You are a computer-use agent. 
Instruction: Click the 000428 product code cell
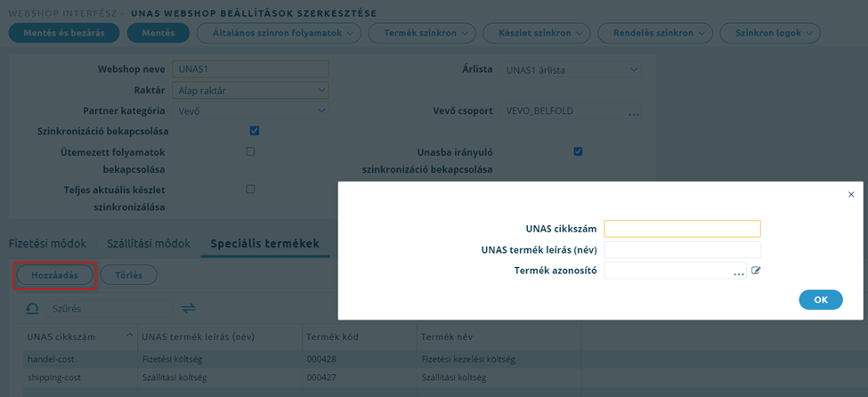360,360
